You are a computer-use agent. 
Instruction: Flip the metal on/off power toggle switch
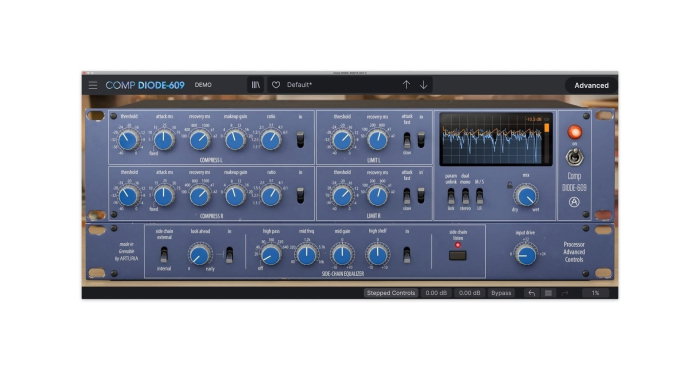(x=575, y=157)
